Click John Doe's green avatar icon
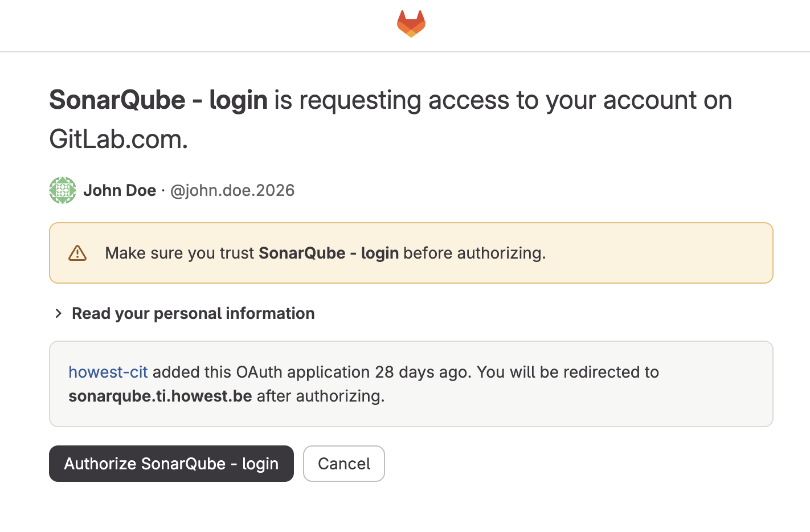 [63, 190]
